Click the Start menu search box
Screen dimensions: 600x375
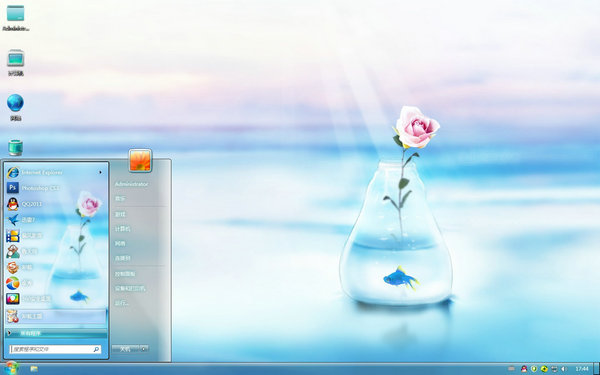click(55, 349)
